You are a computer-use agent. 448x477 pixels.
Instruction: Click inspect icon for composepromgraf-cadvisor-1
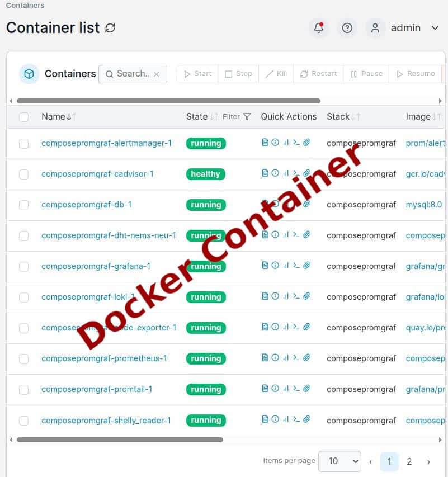275,173
